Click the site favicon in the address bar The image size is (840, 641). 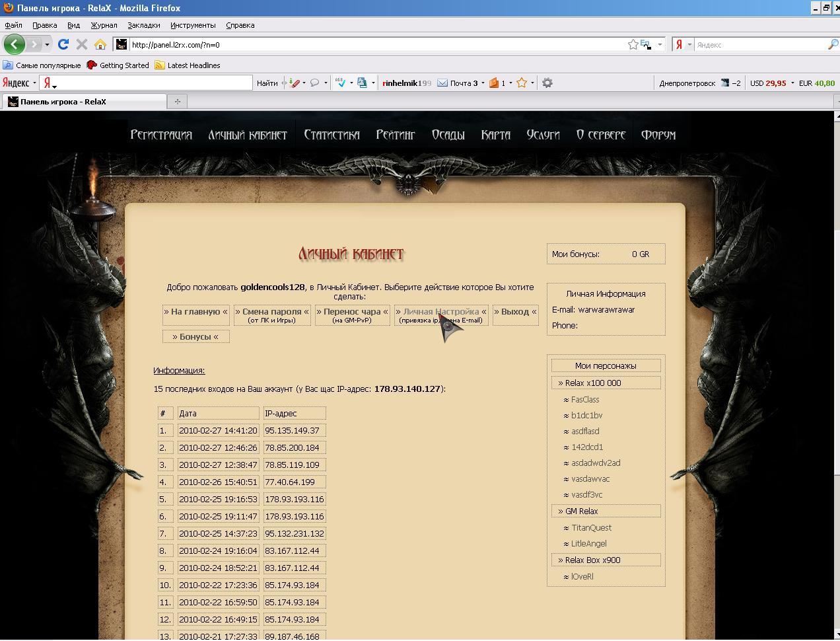coord(122,44)
